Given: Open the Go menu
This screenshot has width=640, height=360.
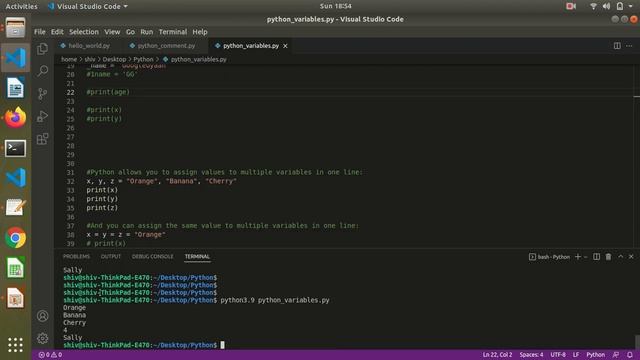Looking at the screenshot, I should pos(130,32).
